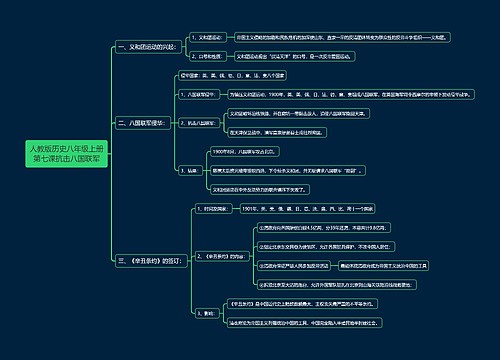The height and width of the screenshot is (360, 500).
Task: Click the subtopic 2、抗击八国联军
Action: (199, 123)
